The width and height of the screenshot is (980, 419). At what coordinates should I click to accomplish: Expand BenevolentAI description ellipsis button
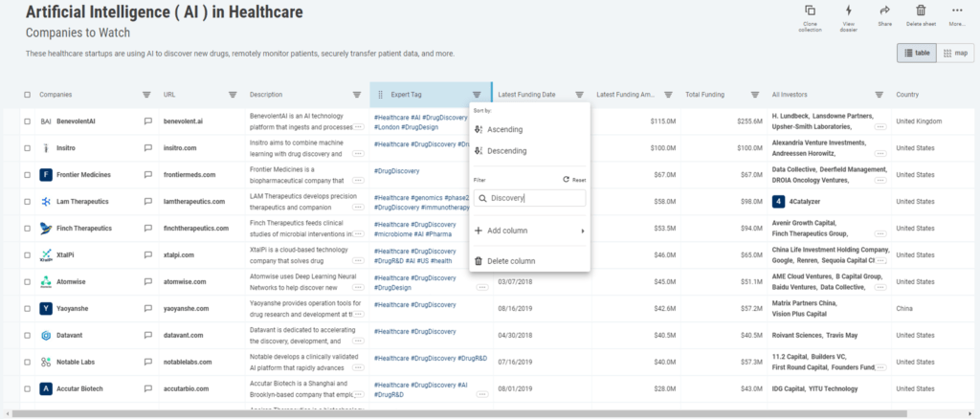click(358, 127)
